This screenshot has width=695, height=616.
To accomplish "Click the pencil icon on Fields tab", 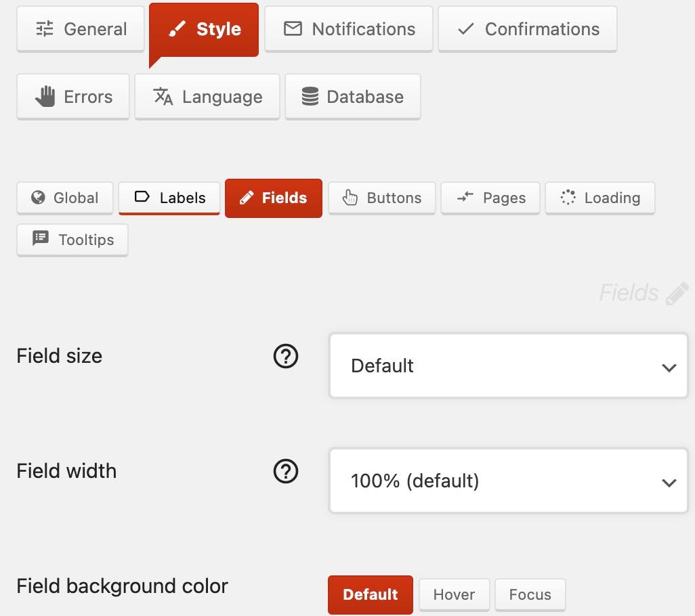I will tap(247, 198).
